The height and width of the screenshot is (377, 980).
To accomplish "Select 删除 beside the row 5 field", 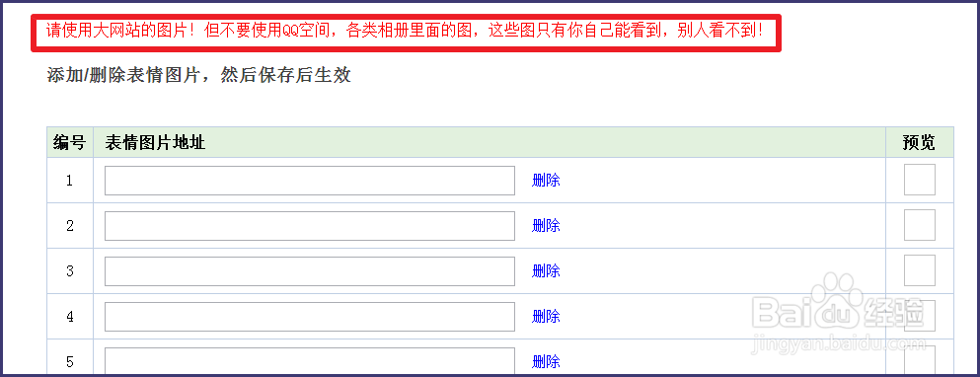I will pyautogui.click(x=546, y=361).
